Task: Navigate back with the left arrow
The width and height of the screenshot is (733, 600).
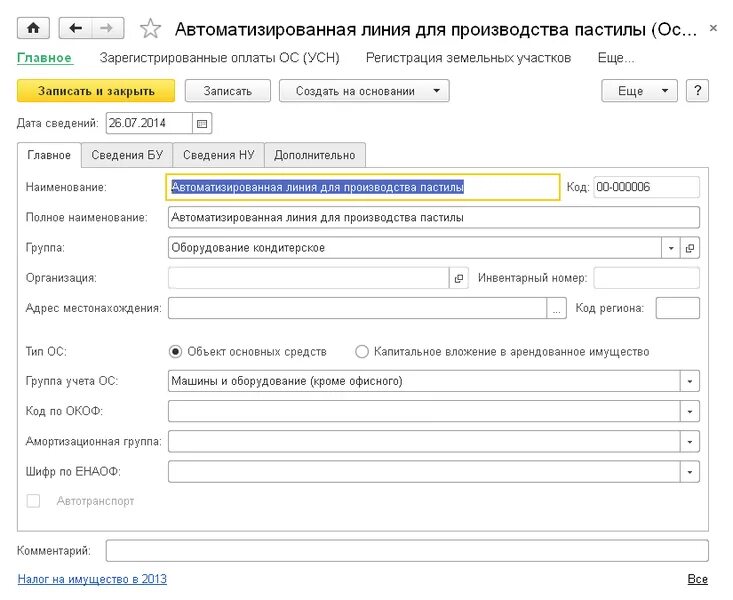Action: pyautogui.click(x=75, y=28)
